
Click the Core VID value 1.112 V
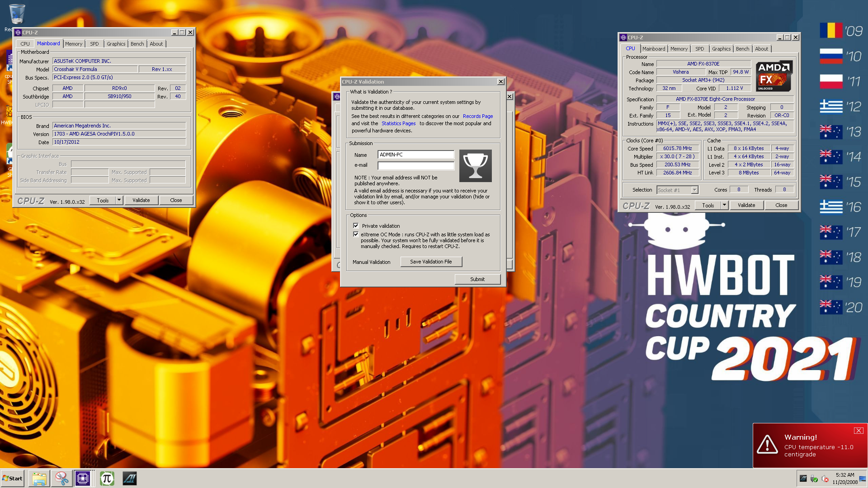(735, 88)
